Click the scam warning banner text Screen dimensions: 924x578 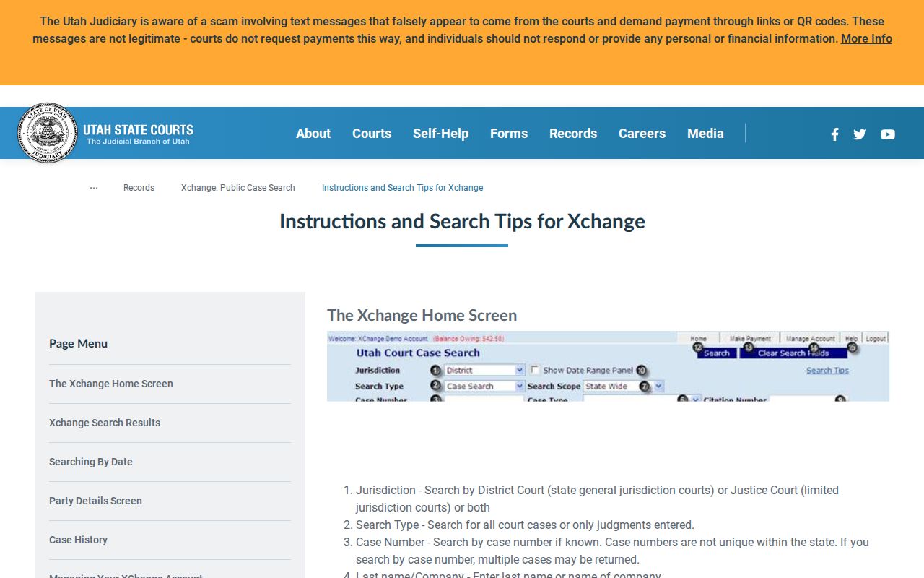click(462, 30)
